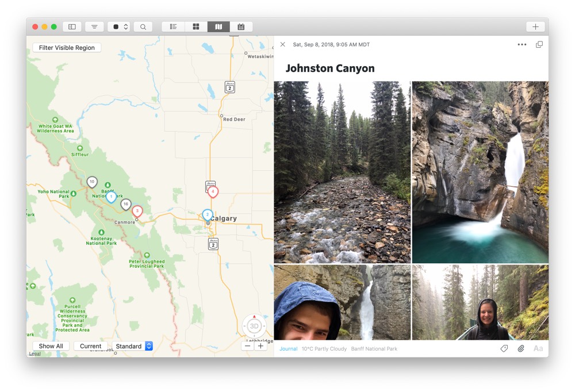
Task: Open the waterfall canyon photo
Action: [x=480, y=172]
